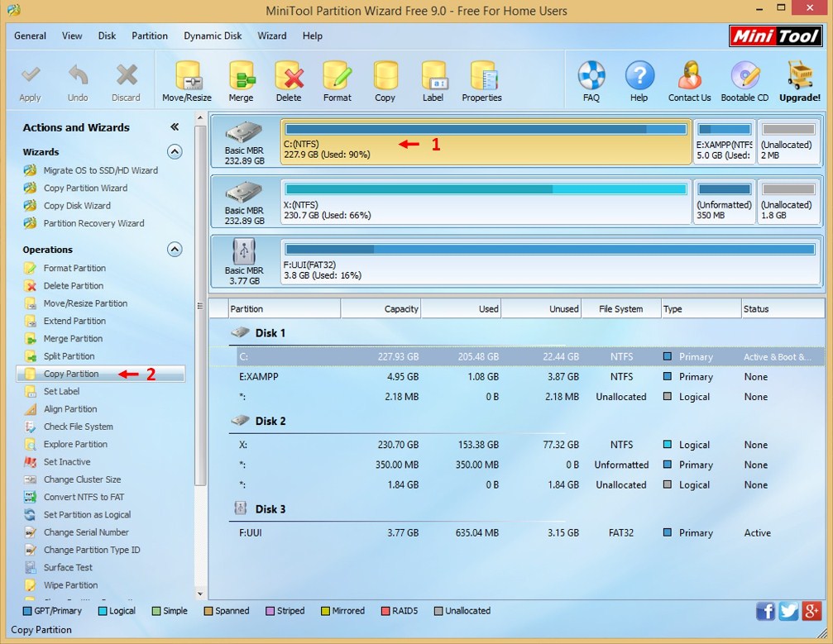Collapse the Operations section
The image size is (833, 644).
click(x=175, y=250)
